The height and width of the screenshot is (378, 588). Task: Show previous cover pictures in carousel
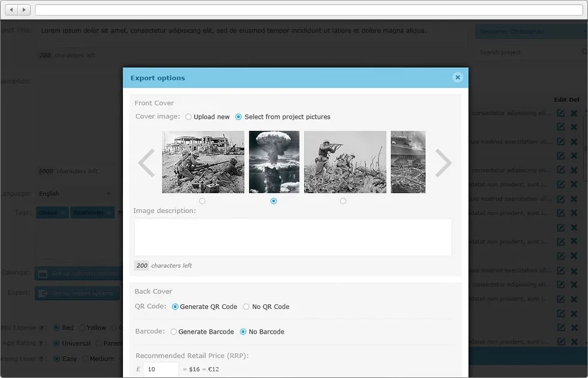click(146, 163)
